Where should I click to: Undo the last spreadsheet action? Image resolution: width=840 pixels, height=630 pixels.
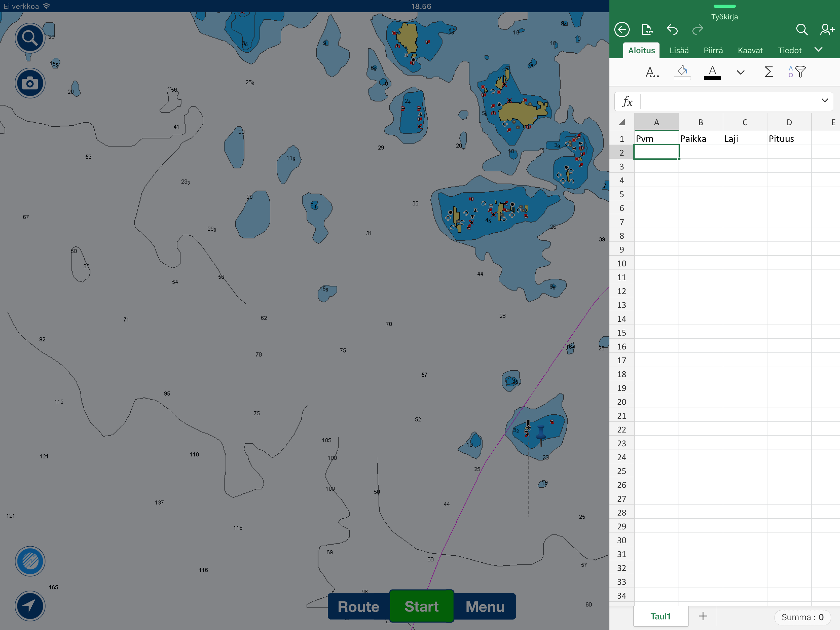click(x=672, y=30)
